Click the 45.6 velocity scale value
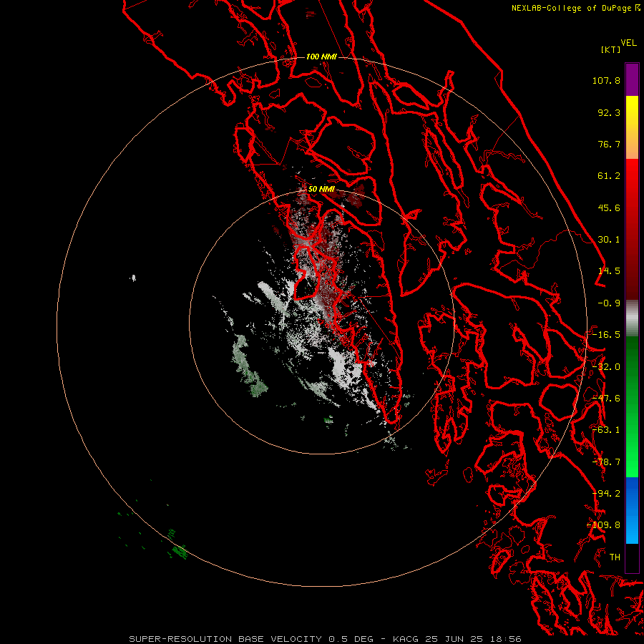 coord(609,208)
